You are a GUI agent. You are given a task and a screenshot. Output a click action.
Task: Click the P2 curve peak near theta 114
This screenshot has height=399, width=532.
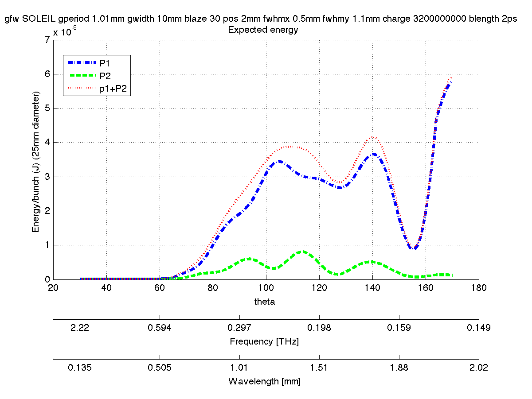pos(302,252)
